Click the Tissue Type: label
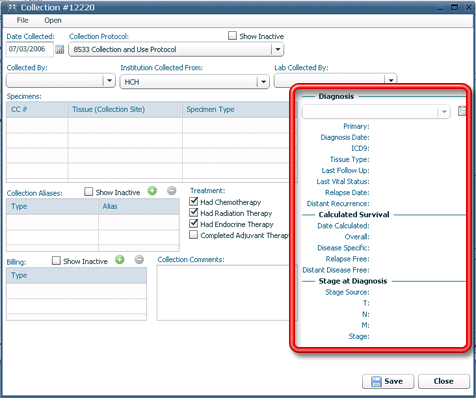 pyautogui.click(x=350, y=159)
